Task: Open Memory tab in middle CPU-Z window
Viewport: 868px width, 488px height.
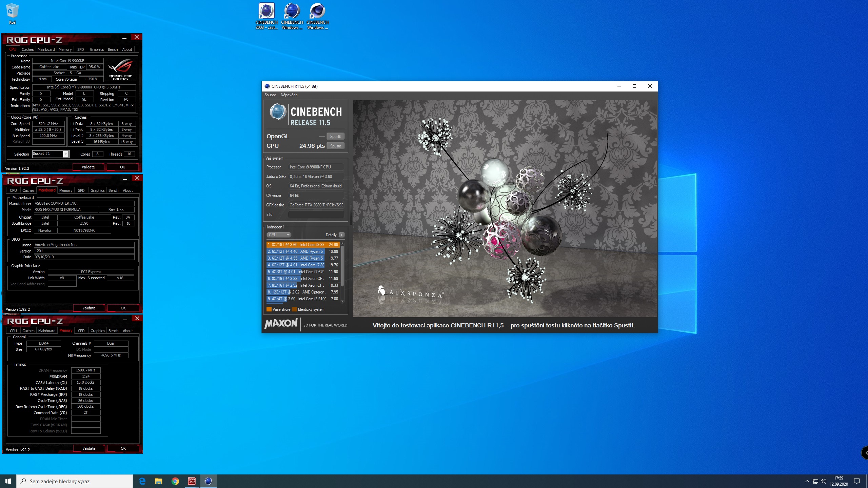Action: tap(66, 190)
